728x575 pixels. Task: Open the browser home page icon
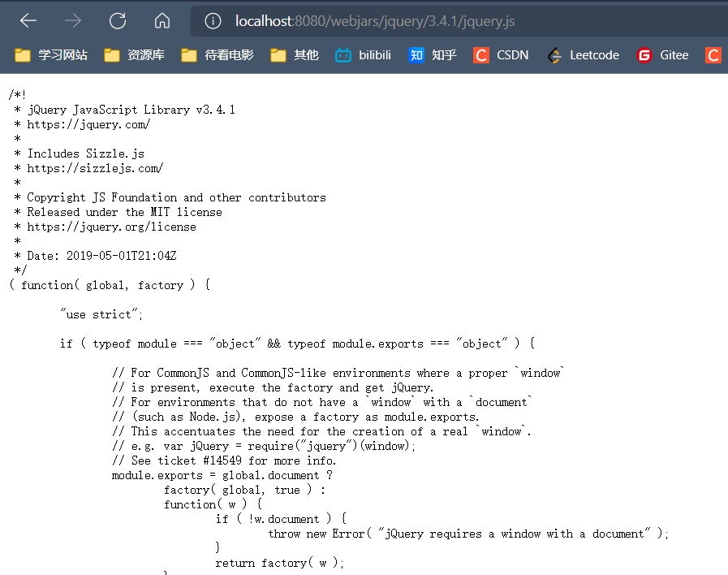point(162,21)
